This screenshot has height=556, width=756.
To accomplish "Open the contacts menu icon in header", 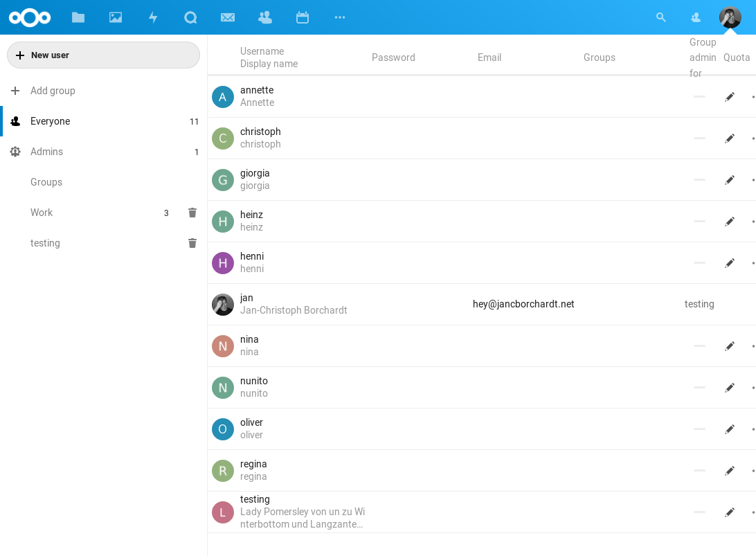I will coord(696,18).
